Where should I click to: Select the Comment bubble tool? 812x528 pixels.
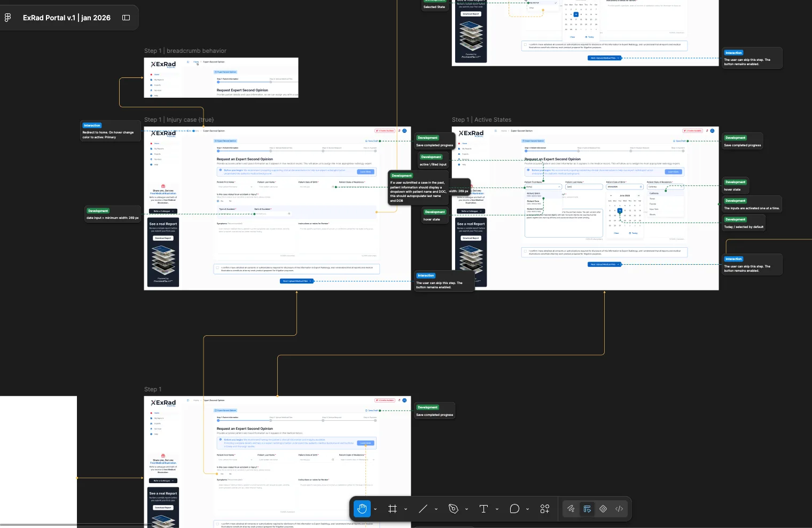click(x=514, y=509)
